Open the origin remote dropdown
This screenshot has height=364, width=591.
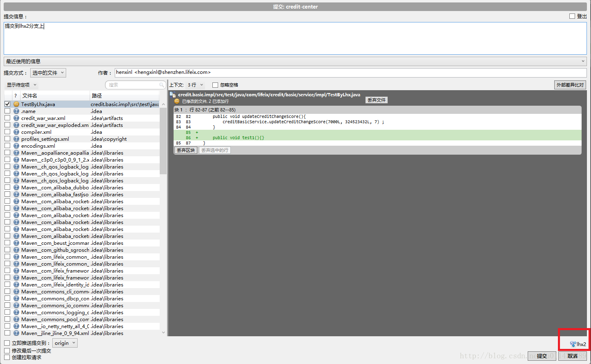click(x=65, y=343)
